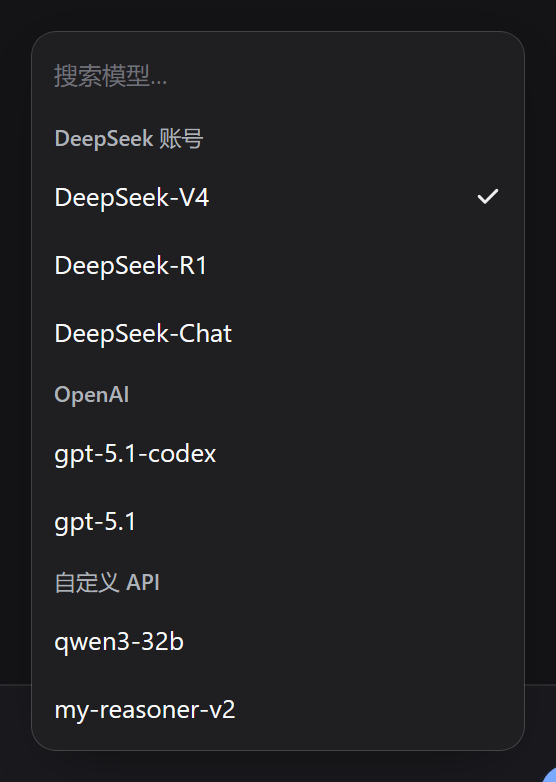The height and width of the screenshot is (782, 556).
Task: Select the Chat model in the DeepSeek account group
Action: 278,333
